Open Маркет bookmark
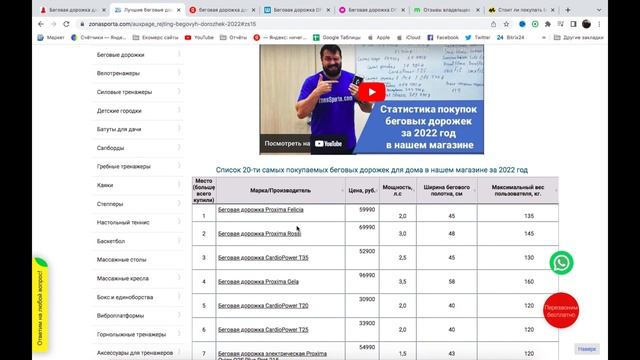Screen dimensions: 640x360 pos(51,37)
